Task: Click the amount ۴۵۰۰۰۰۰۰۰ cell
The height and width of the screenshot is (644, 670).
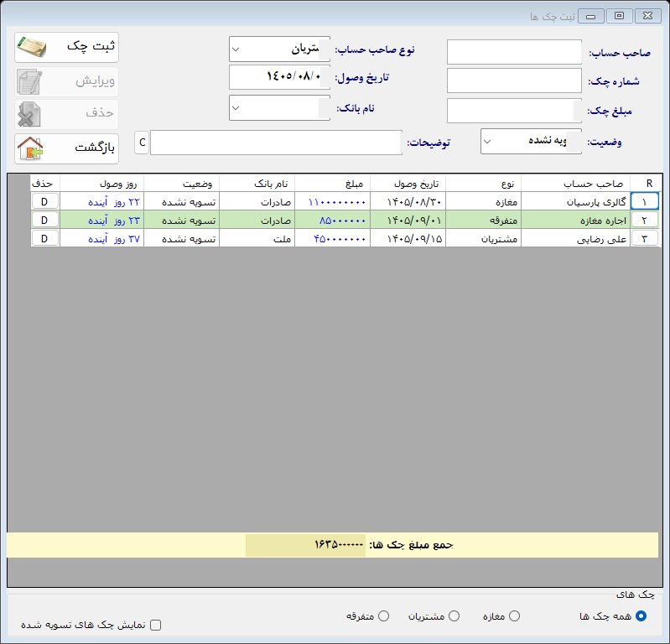Action: 332,238
